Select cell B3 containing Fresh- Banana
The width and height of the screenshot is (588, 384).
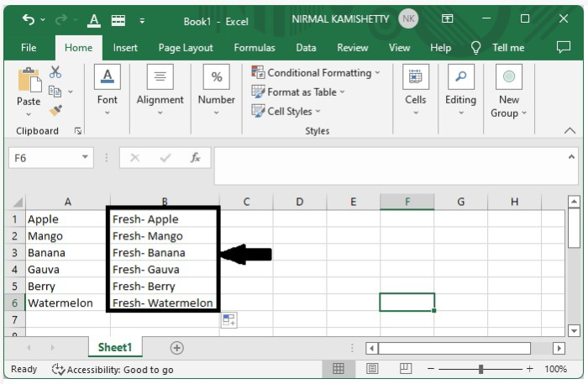pyautogui.click(x=163, y=253)
